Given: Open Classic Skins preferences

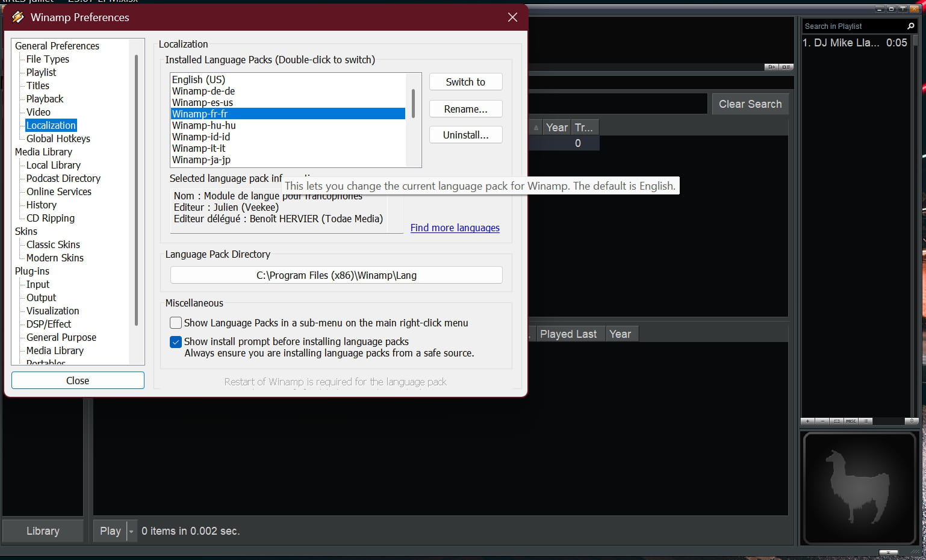Looking at the screenshot, I should click(53, 244).
